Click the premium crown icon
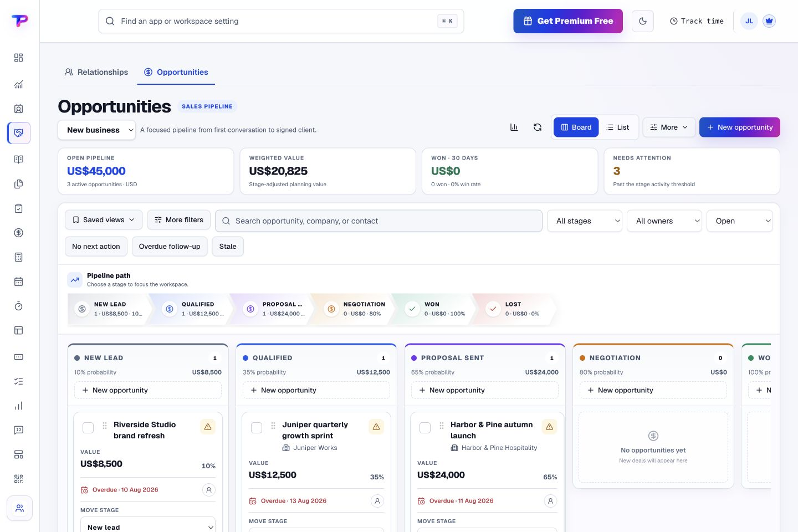The width and height of the screenshot is (798, 532). [769, 21]
